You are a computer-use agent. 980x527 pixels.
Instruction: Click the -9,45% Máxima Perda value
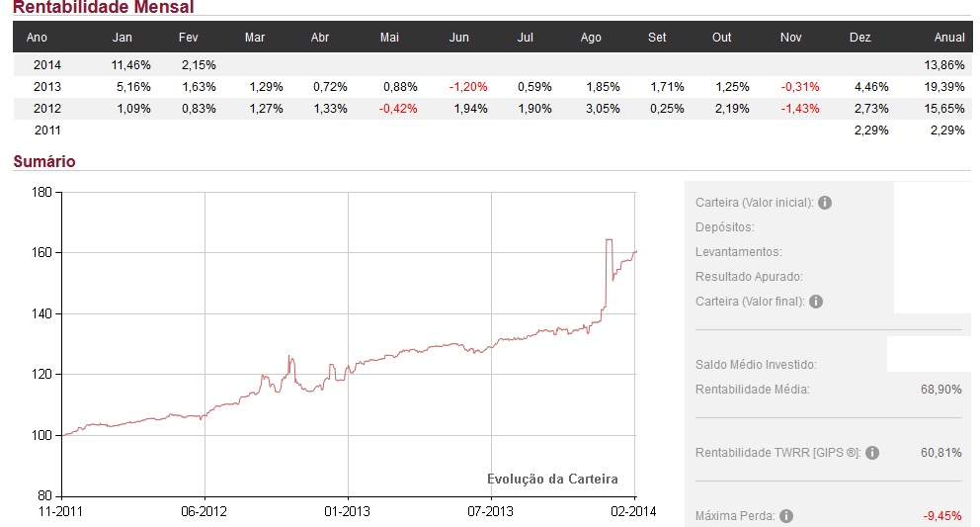(941, 516)
